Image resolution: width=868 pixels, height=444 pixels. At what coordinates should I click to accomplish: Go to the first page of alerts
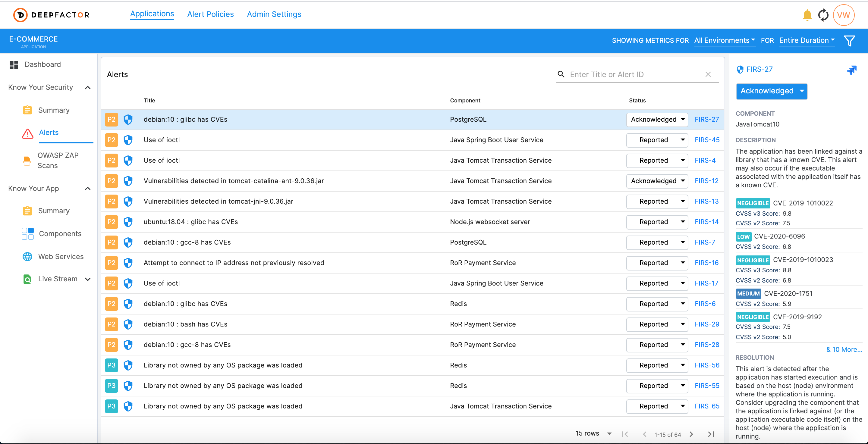(x=625, y=434)
